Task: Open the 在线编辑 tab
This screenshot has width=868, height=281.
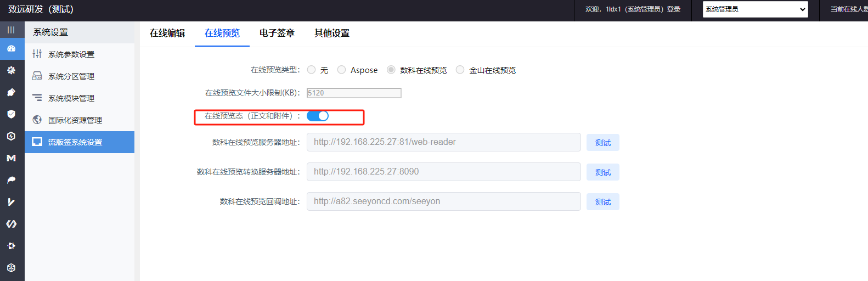Action: pos(167,33)
